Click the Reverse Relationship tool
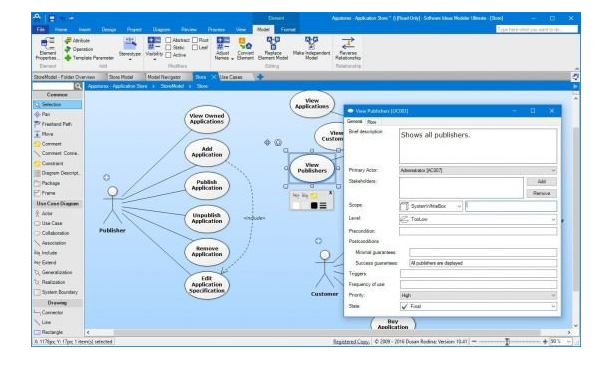 (348, 49)
